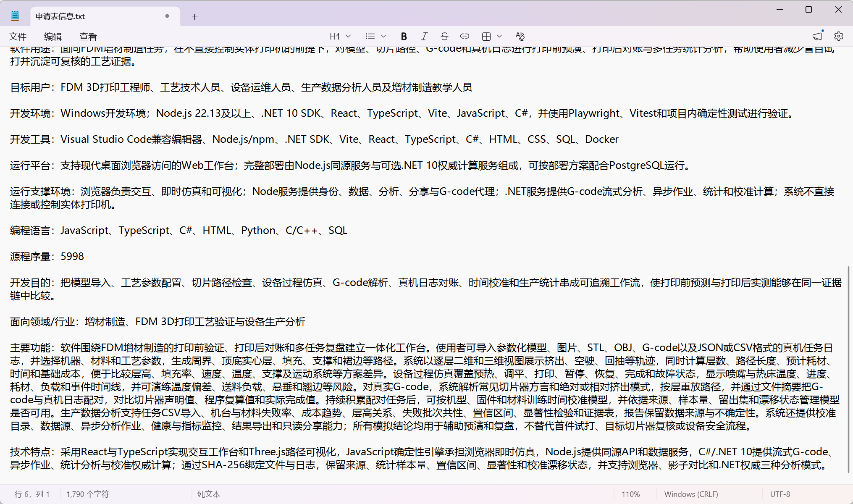Click the word Docker in 开发工具 line
The height and width of the screenshot is (504, 853).
tap(602, 139)
